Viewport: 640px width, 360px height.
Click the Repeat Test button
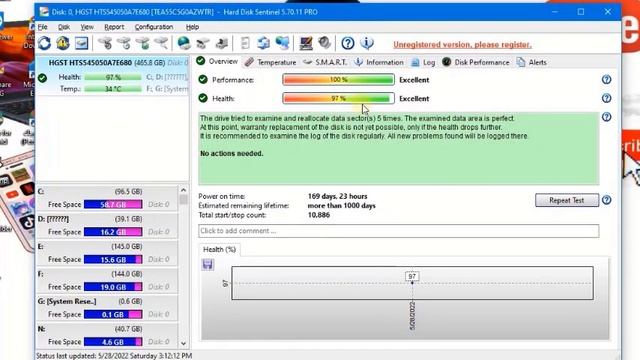[567, 200]
